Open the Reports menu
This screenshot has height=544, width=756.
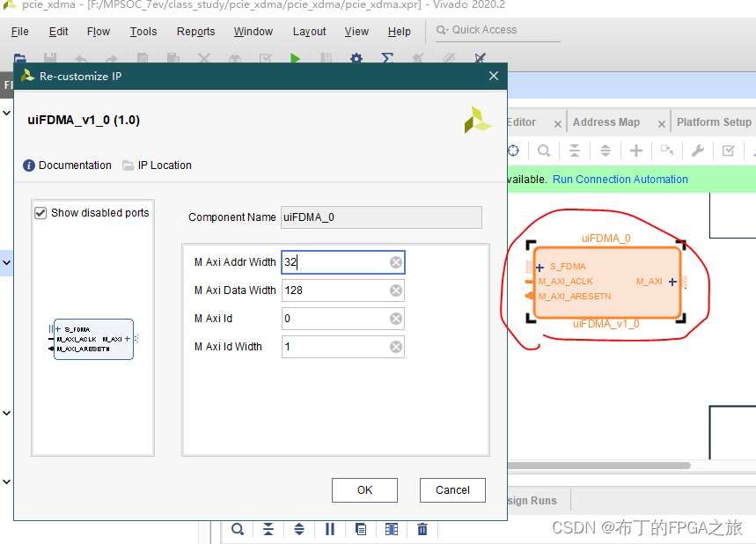coord(195,32)
